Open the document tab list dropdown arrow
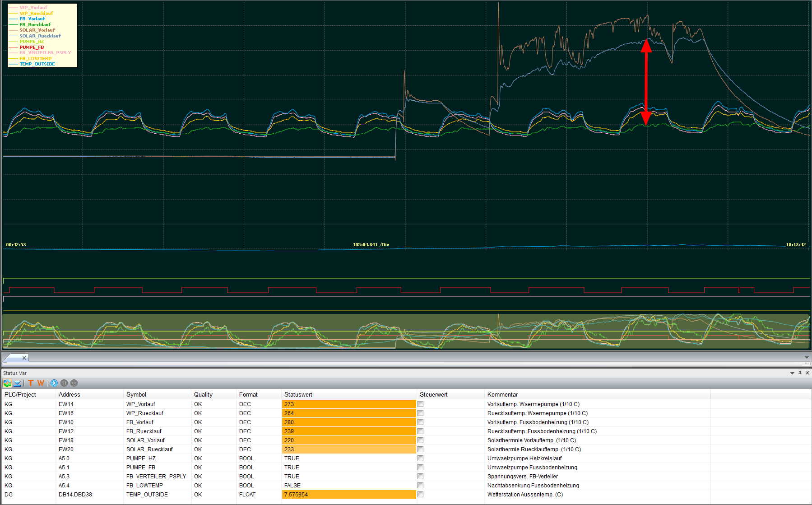This screenshot has height=505, width=812. [807, 357]
